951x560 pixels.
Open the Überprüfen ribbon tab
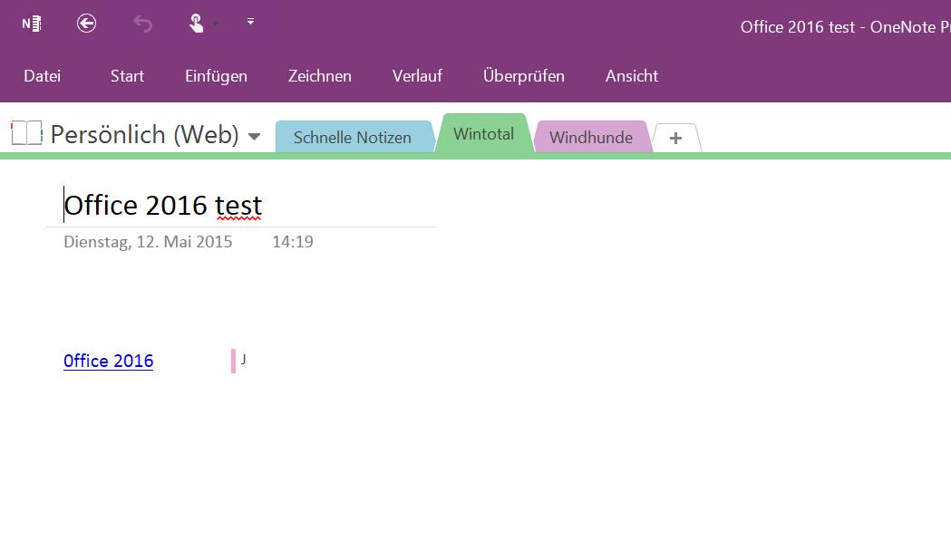(523, 76)
